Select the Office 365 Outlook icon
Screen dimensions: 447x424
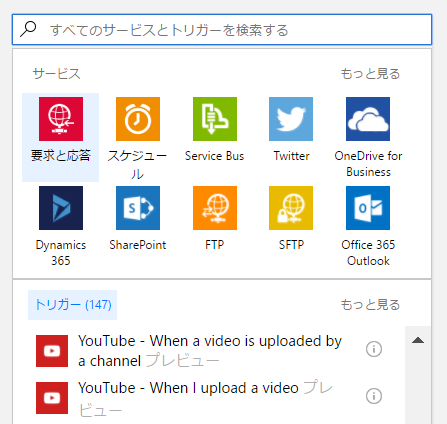(x=368, y=208)
